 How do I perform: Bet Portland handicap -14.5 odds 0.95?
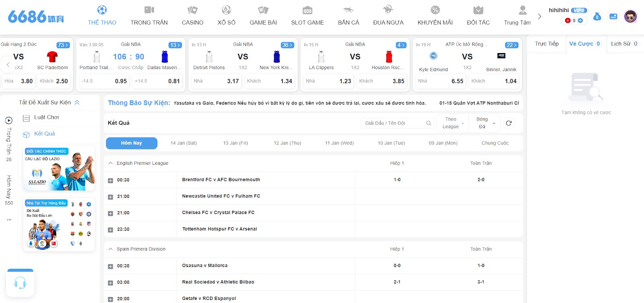[x=104, y=81]
